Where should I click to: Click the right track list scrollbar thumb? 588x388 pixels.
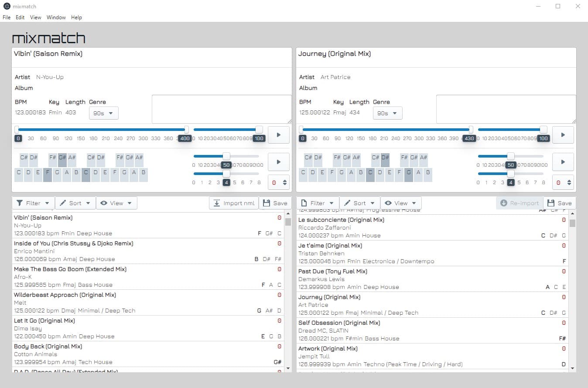pyautogui.click(x=572, y=223)
